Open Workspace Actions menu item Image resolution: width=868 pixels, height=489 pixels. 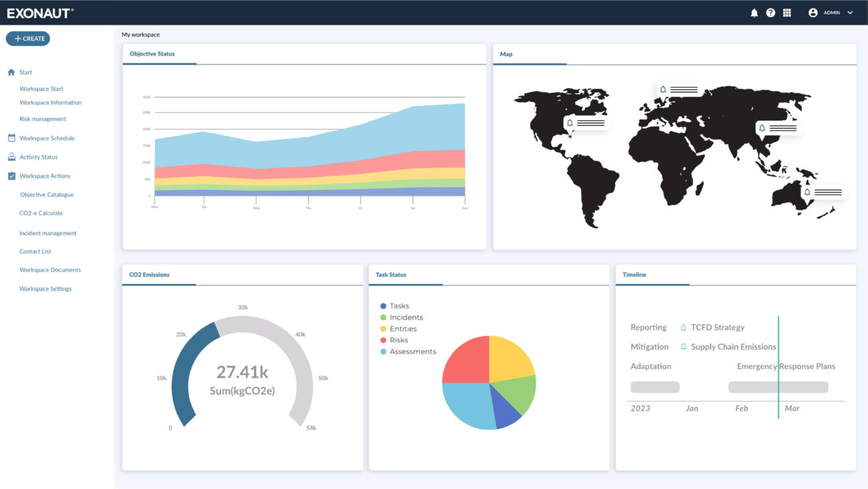point(45,176)
